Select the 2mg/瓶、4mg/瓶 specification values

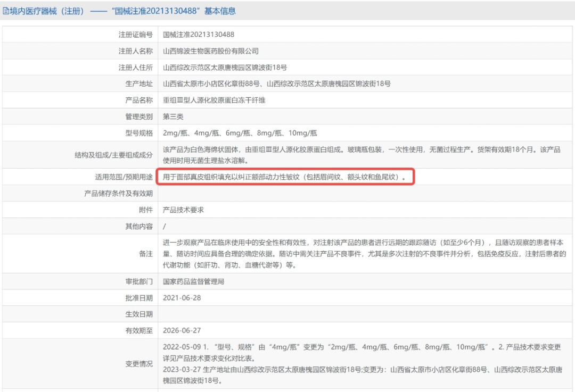click(240, 133)
